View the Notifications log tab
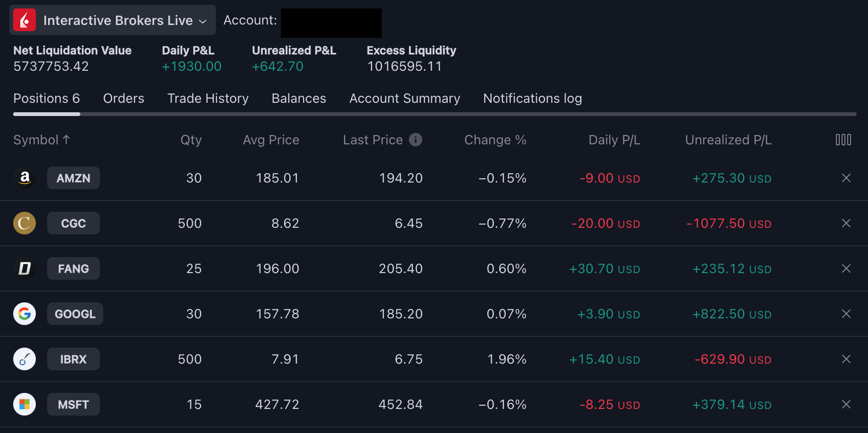This screenshot has width=868, height=433. 532,98
